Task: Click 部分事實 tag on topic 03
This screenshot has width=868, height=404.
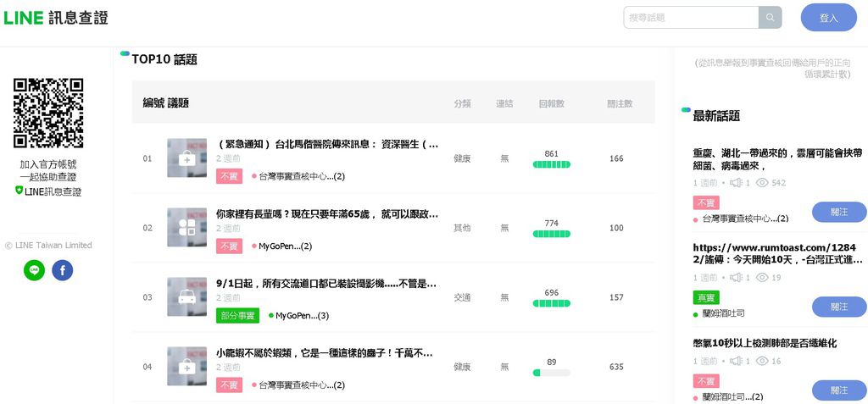Action: coord(237,315)
